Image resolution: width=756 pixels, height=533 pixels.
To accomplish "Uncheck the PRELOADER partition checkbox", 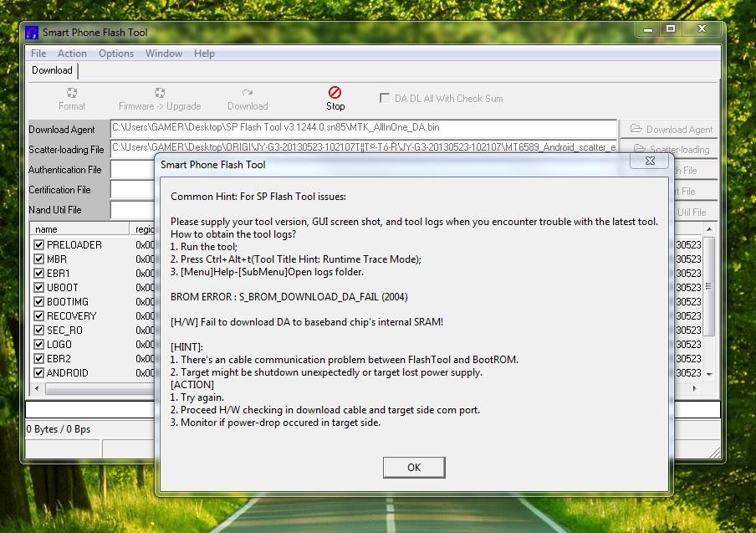I will (x=39, y=245).
